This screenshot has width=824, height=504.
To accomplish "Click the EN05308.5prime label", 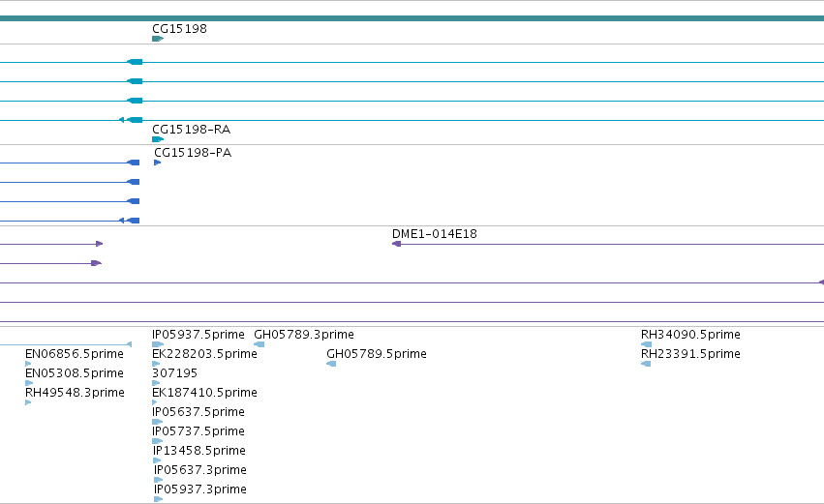I will click(75, 373).
